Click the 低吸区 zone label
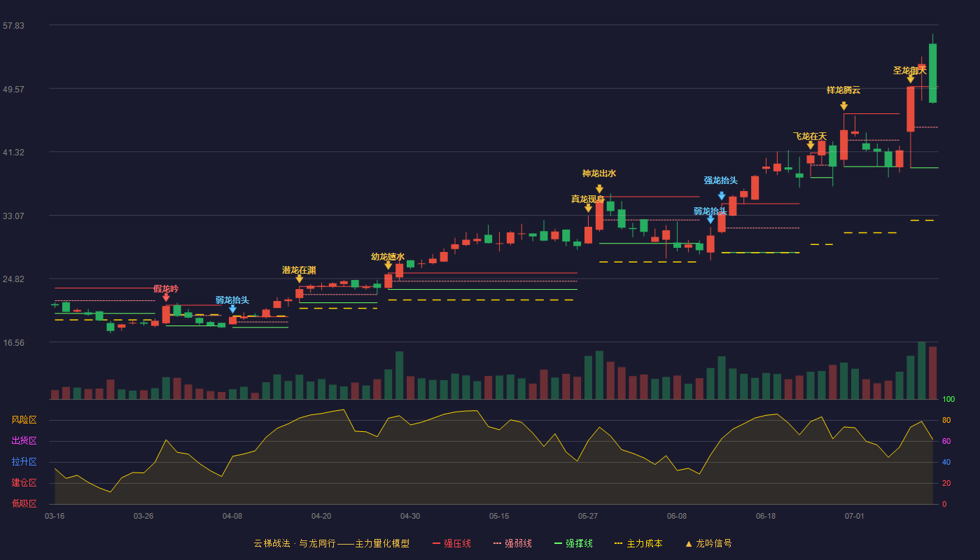Viewport: 980px width, 560px height. pyautogui.click(x=24, y=503)
